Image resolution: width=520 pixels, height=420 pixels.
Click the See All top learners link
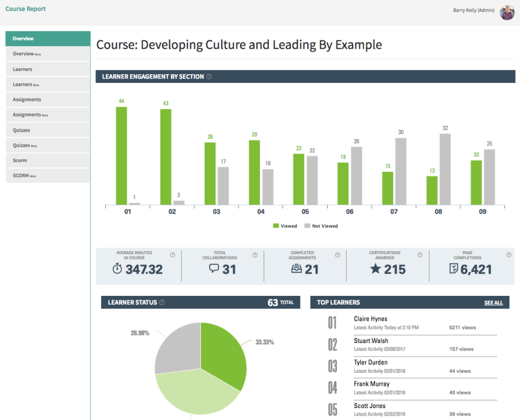click(x=493, y=302)
